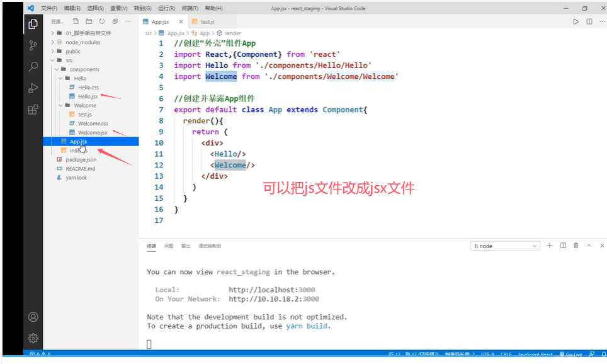Open package.json in the file tree
This screenshot has width=607, height=364.
(x=81, y=159)
